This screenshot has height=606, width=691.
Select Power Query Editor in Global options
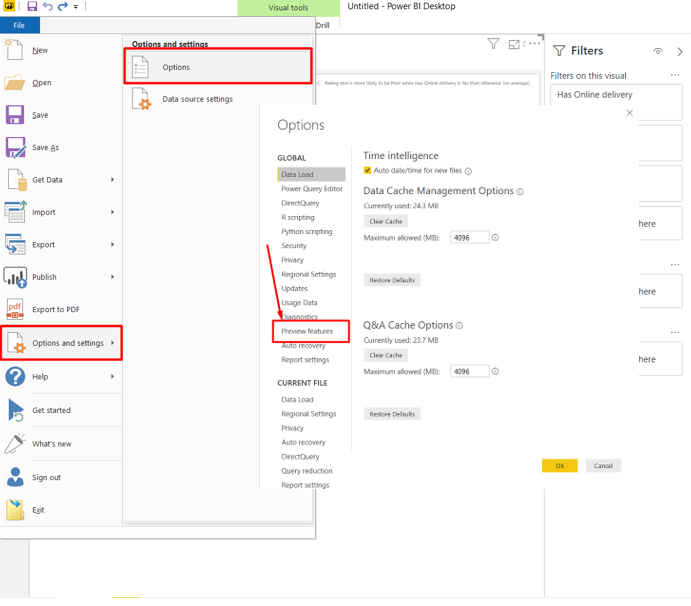(312, 189)
